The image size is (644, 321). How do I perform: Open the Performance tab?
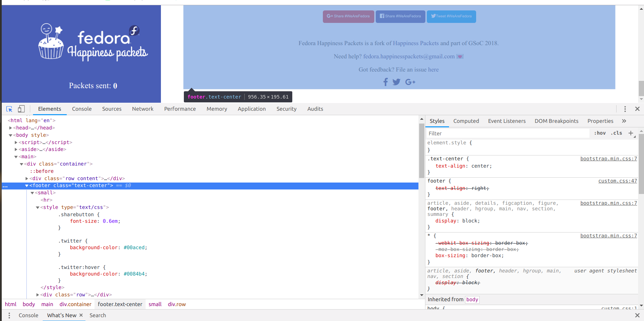coord(180,109)
